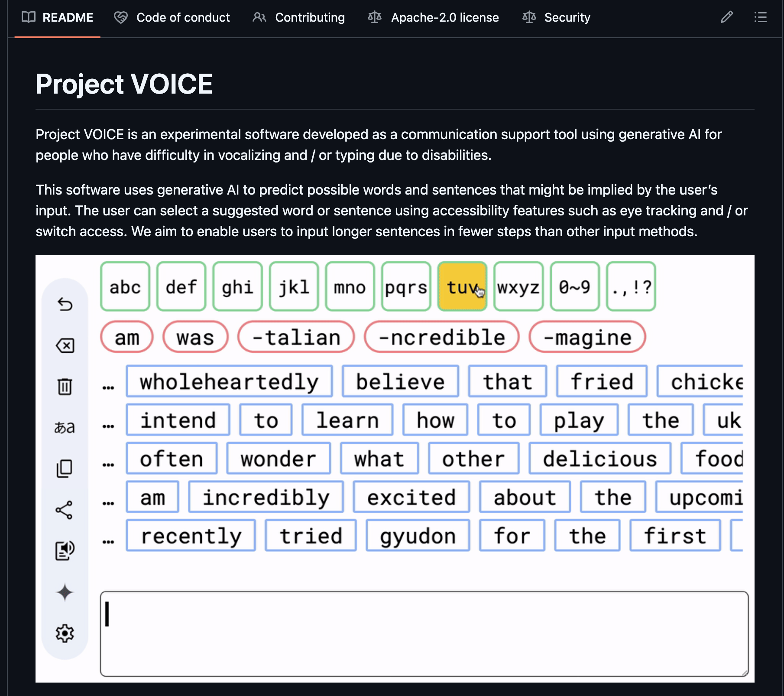Open the Apache-2.0 license tab

click(x=433, y=17)
